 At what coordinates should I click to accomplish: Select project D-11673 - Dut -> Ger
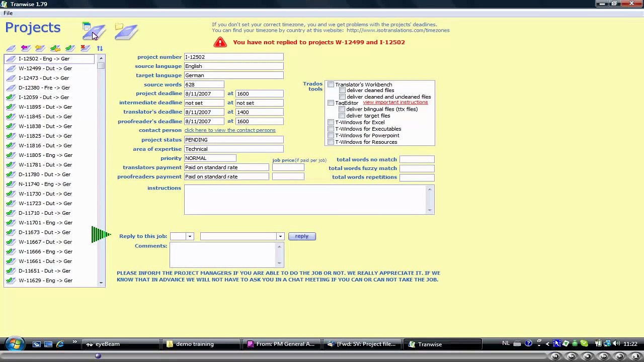(49, 232)
